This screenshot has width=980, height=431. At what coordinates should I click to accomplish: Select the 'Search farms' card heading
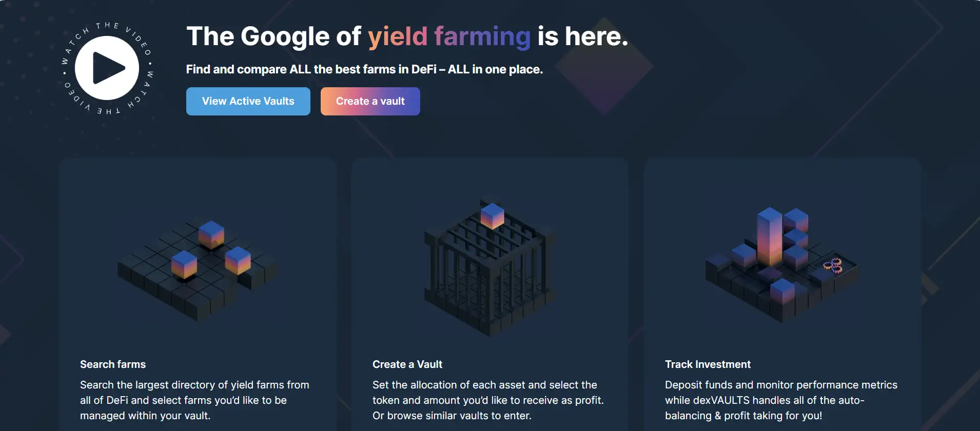tap(113, 364)
